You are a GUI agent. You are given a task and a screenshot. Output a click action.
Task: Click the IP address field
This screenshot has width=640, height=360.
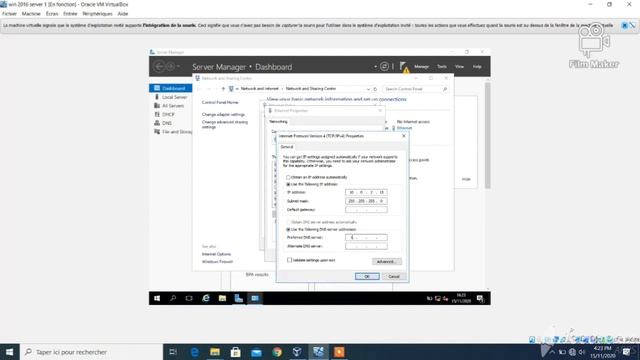point(366,192)
